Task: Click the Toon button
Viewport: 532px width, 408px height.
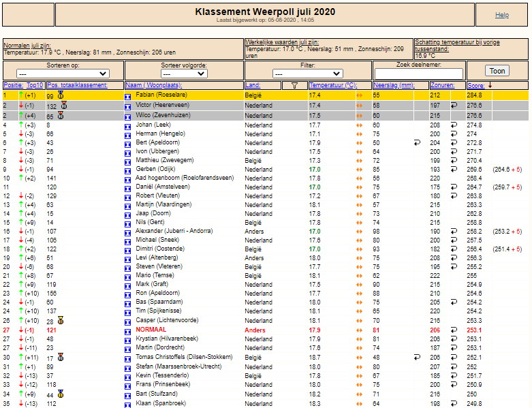Action: click(x=497, y=71)
